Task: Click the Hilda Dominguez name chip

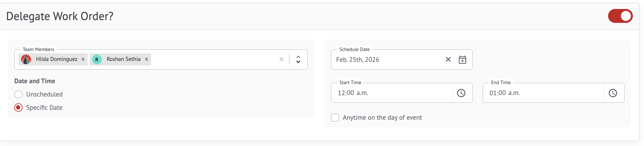Action: [57, 59]
